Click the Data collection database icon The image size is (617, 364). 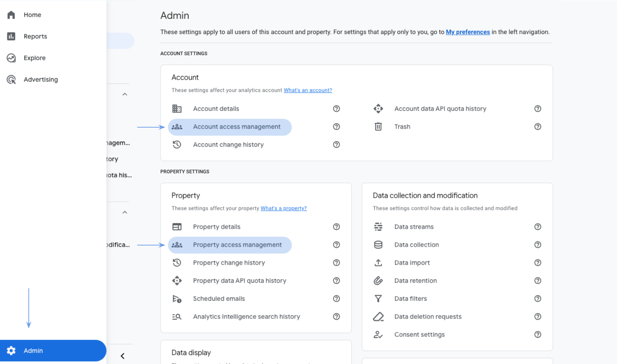(378, 245)
